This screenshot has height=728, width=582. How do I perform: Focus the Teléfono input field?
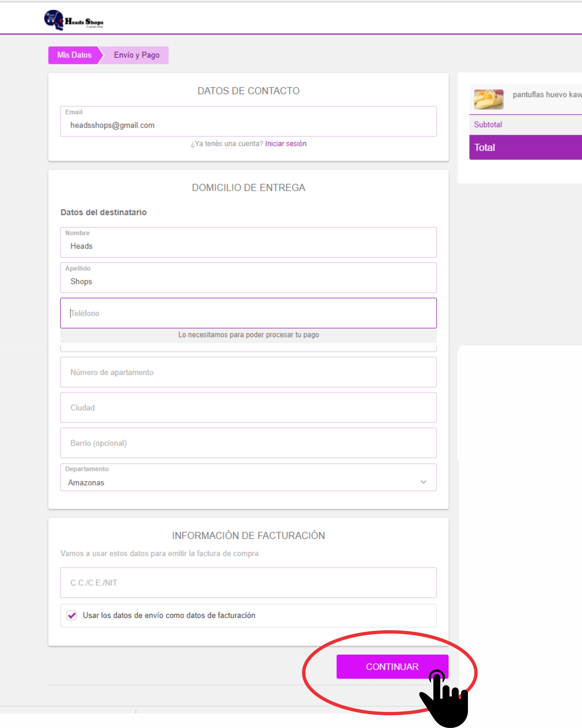pyautogui.click(x=248, y=313)
